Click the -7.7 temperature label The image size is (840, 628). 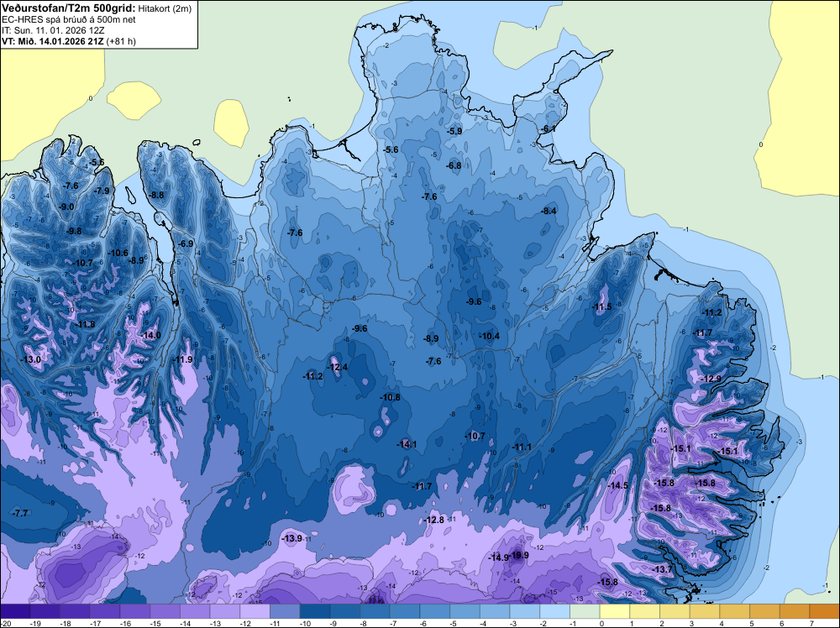coord(20,513)
